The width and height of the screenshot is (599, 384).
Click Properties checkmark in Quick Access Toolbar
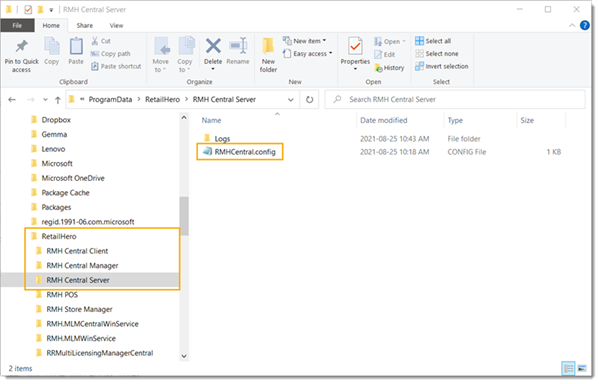tap(28, 10)
